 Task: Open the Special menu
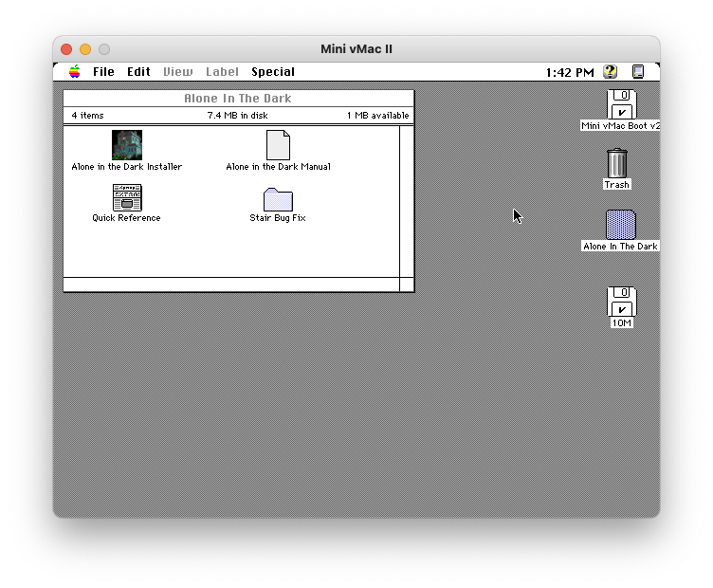pyautogui.click(x=273, y=72)
